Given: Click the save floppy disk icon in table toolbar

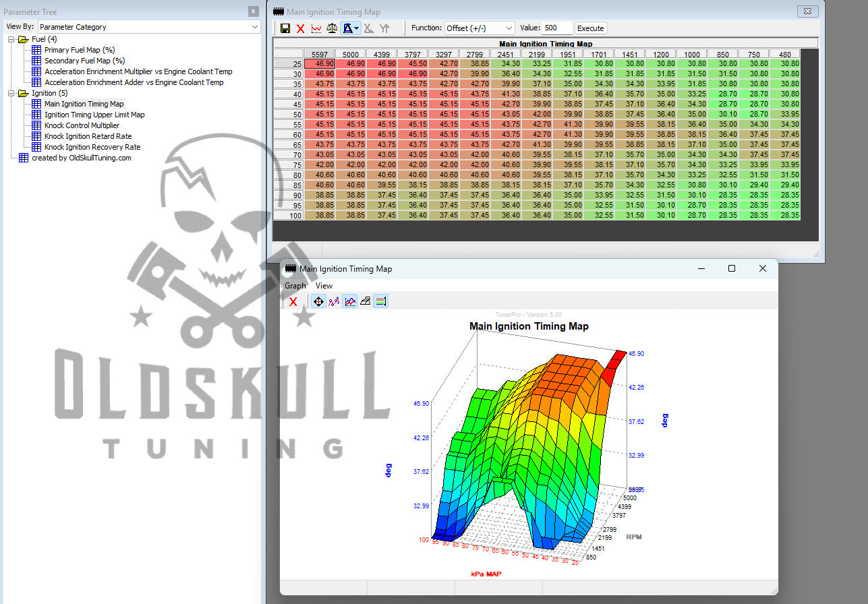Looking at the screenshot, I should pyautogui.click(x=285, y=28).
